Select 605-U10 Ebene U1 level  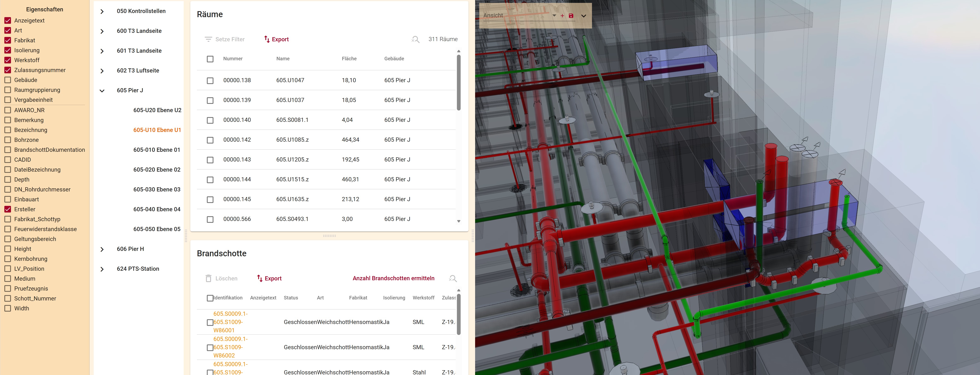pos(157,130)
